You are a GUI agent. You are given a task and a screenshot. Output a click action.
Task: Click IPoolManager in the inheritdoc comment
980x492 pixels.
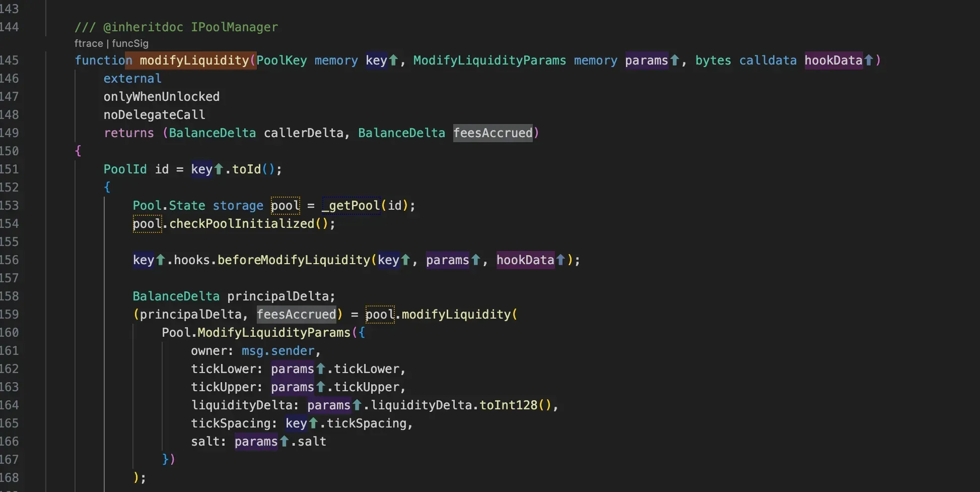pyautogui.click(x=234, y=27)
